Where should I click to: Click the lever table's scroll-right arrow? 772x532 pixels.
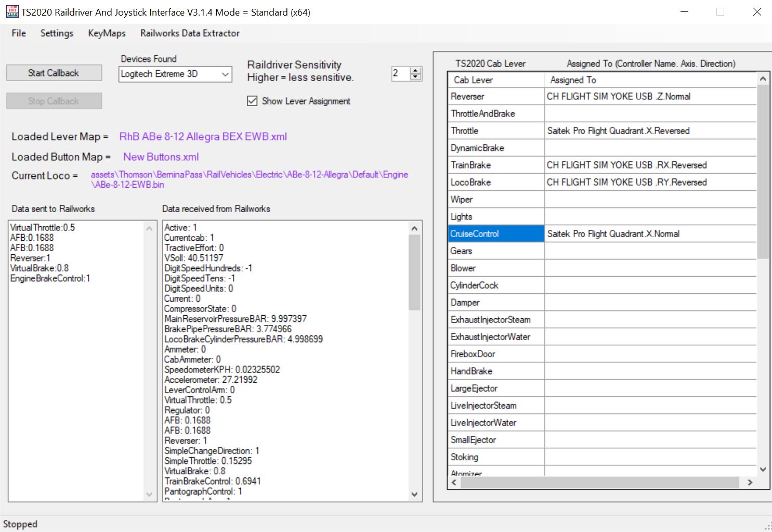[750, 483]
